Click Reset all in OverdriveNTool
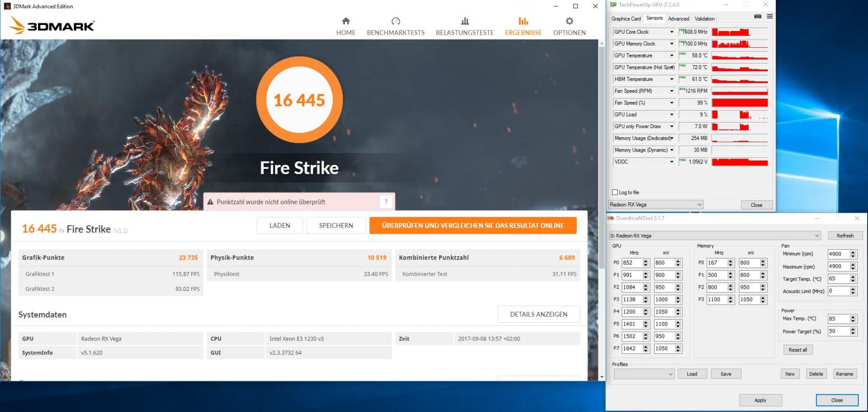The image size is (868, 412). pos(797,350)
